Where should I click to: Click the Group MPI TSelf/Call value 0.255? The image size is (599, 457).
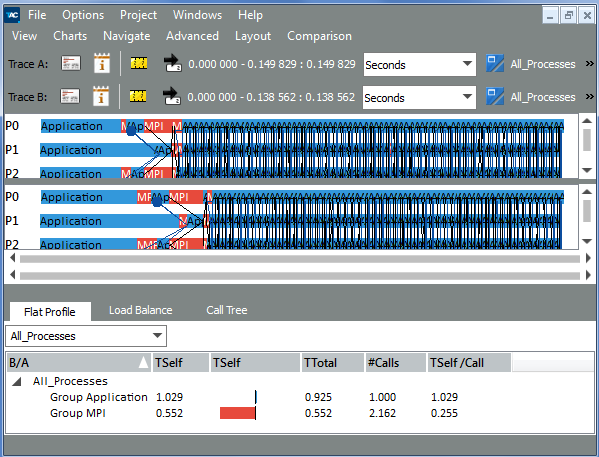pos(444,413)
